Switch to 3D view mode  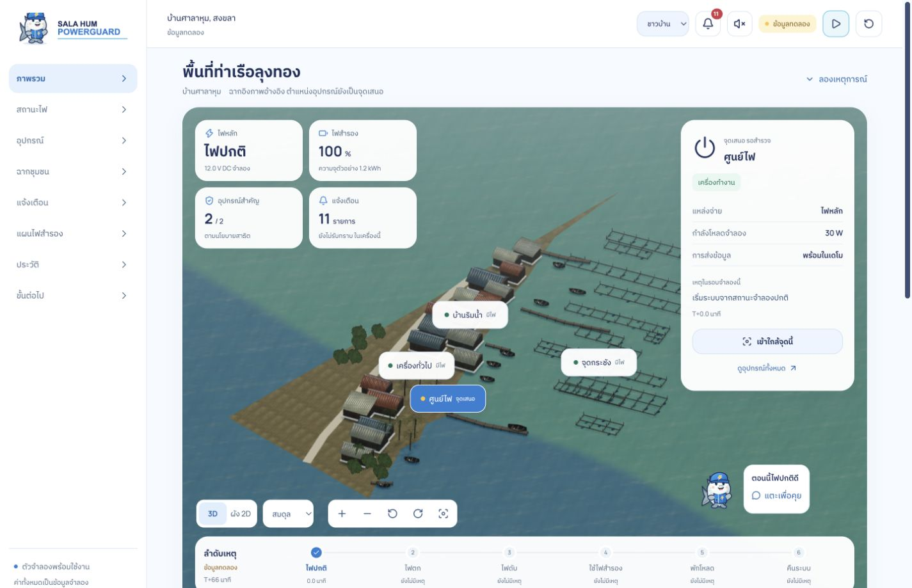click(x=212, y=514)
